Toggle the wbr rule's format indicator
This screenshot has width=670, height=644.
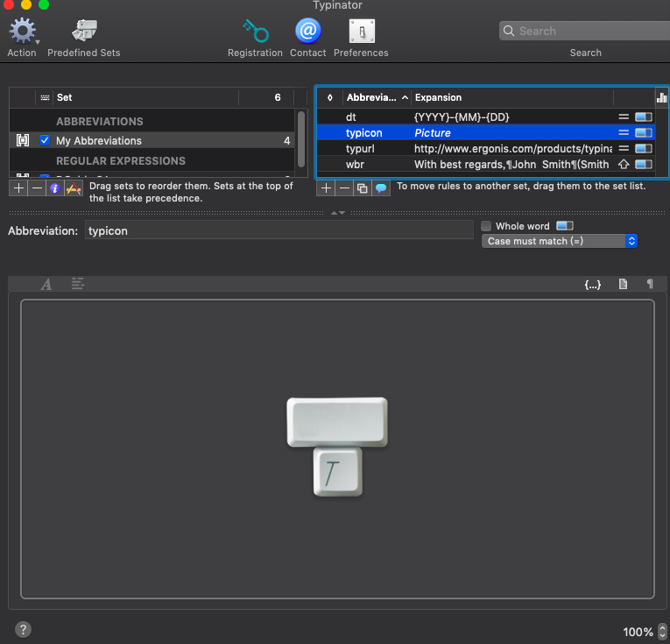644,164
